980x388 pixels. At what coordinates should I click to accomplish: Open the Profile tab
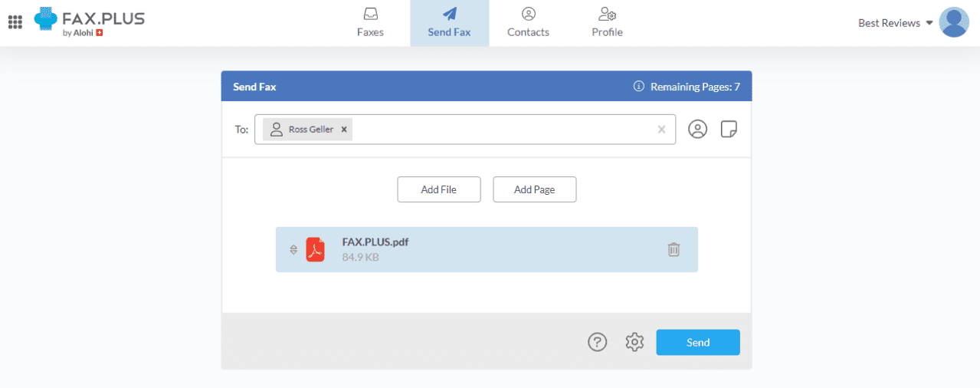(x=607, y=23)
